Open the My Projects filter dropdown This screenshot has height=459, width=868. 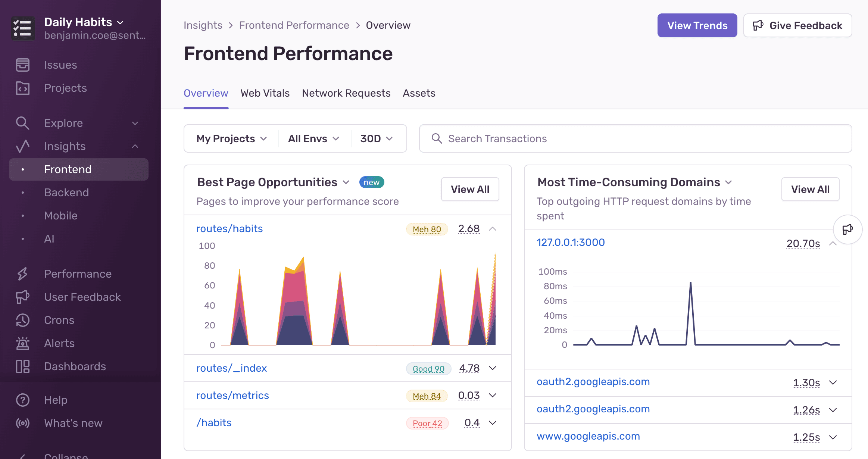231,138
